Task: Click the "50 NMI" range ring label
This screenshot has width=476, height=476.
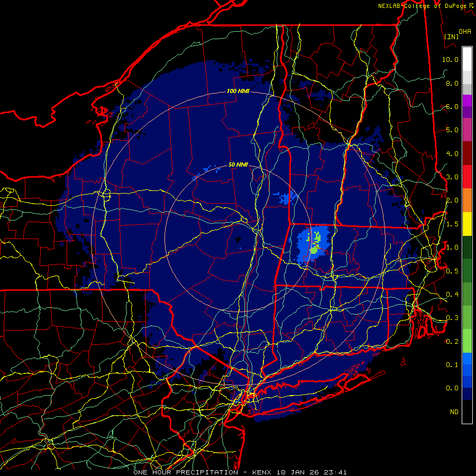Action: coord(238,164)
